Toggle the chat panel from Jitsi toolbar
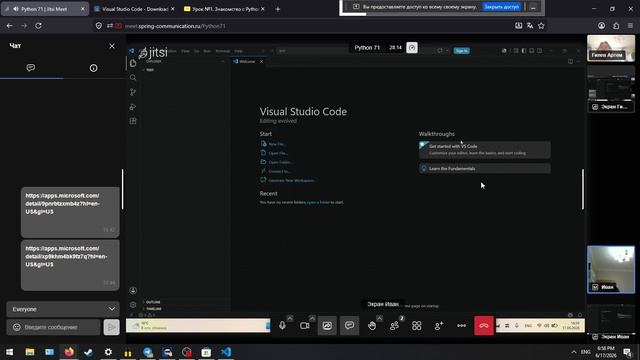The width and height of the screenshot is (640, 360). point(349,326)
